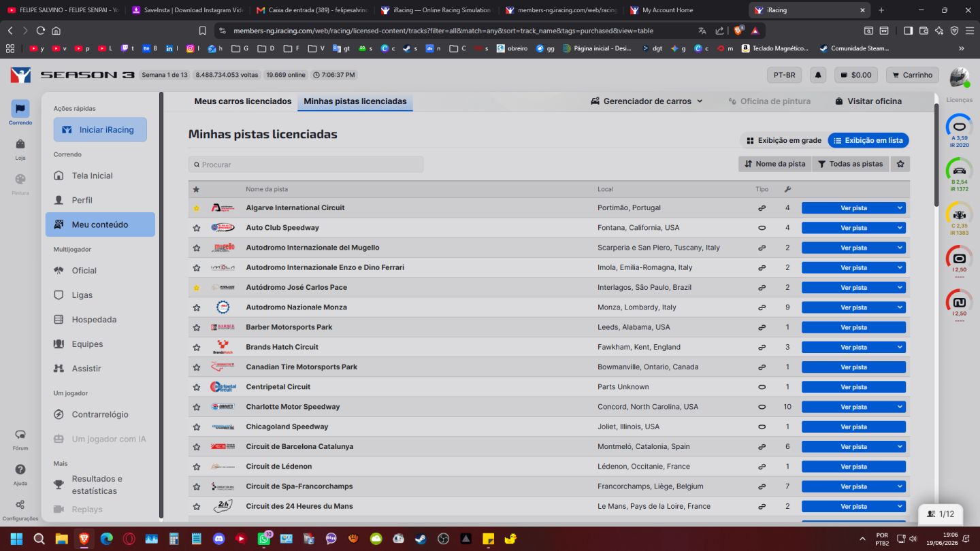This screenshot has width=980, height=551.
Task: Change language with the PT-BR button
Action: pyautogui.click(x=785, y=75)
